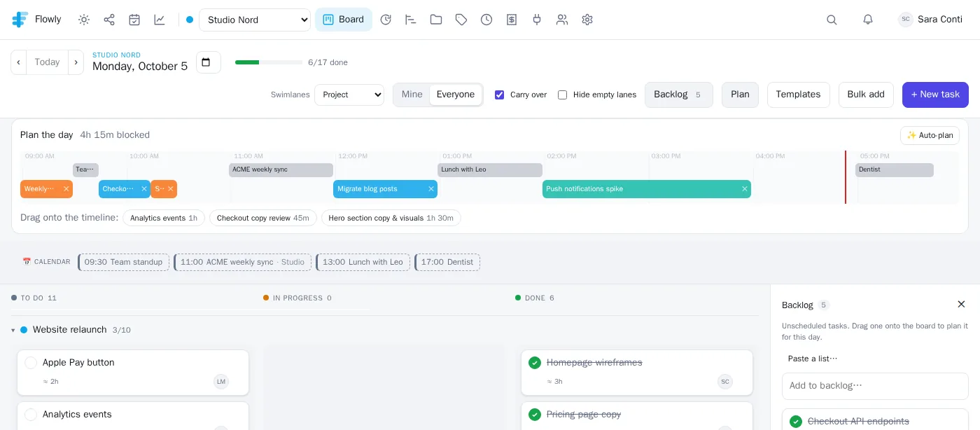980x430 pixels.
Task: Toggle the Backlog 5 button
Action: click(x=679, y=95)
